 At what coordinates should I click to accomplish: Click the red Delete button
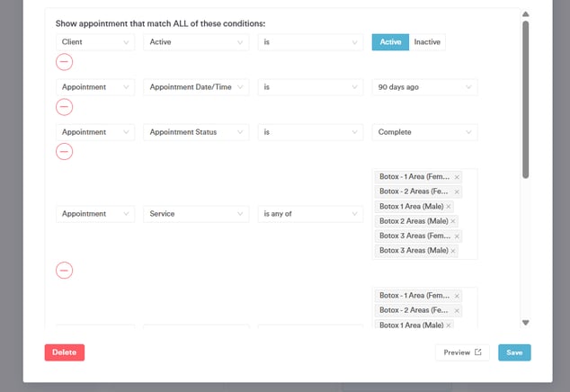pos(65,352)
